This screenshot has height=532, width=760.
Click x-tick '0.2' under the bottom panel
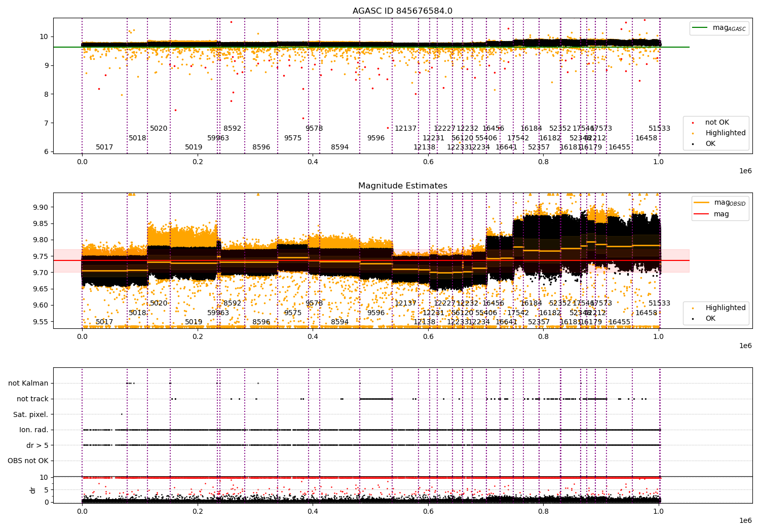pyautogui.click(x=198, y=511)
